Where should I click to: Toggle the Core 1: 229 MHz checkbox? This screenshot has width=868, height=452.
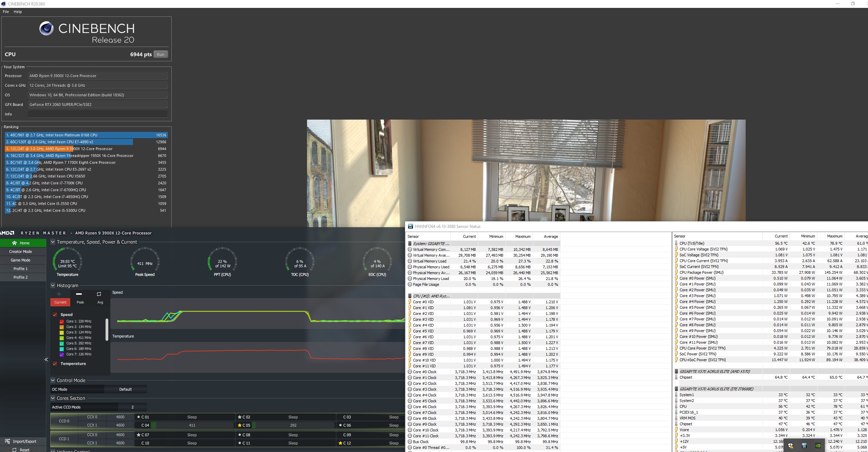click(x=62, y=321)
